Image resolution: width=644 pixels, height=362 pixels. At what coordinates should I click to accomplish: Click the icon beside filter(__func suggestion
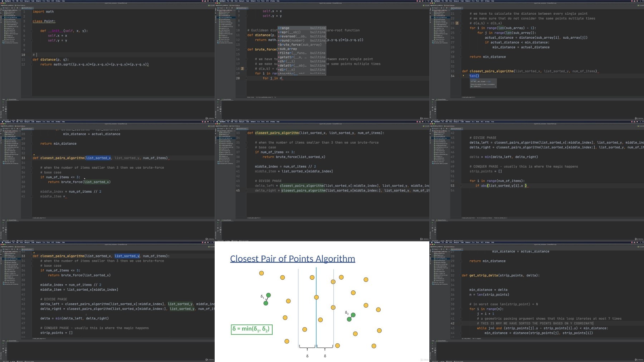279,53
